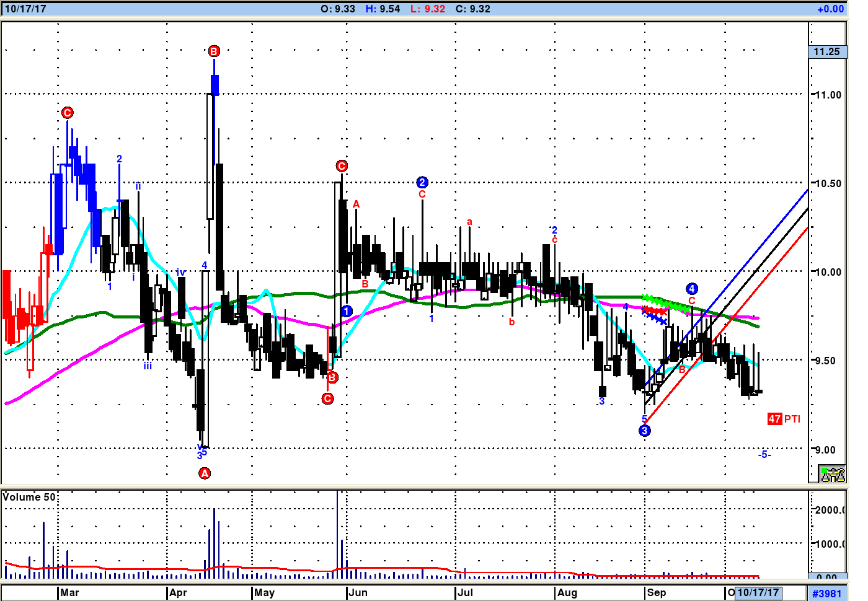This screenshot has height=601, width=868.
Task: Click the 9.00 price level on the axis
Action: pyautogui.click(x=827, y=450)
